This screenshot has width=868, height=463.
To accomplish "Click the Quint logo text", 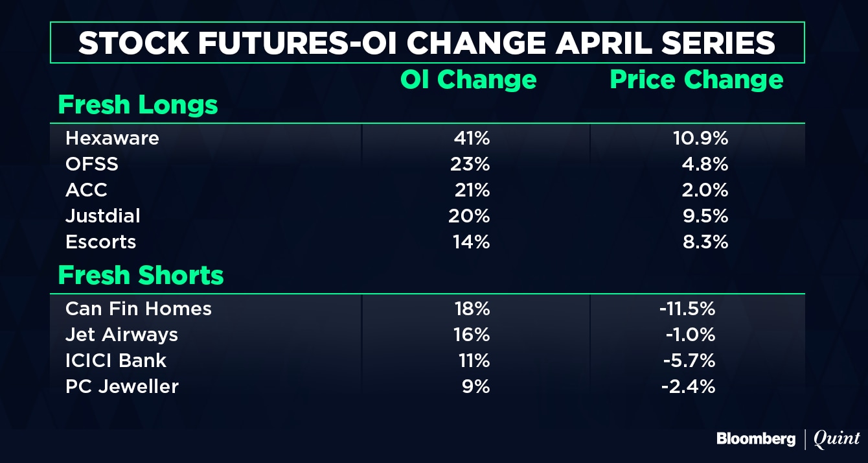I will pyautogui.click(x=837, y=439).
